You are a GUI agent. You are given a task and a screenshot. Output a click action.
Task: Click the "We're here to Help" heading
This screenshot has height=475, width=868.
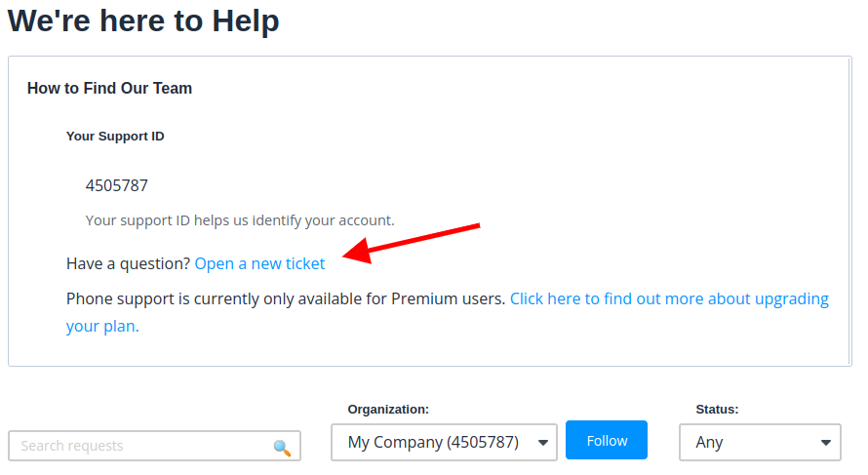tap(143, 20)
